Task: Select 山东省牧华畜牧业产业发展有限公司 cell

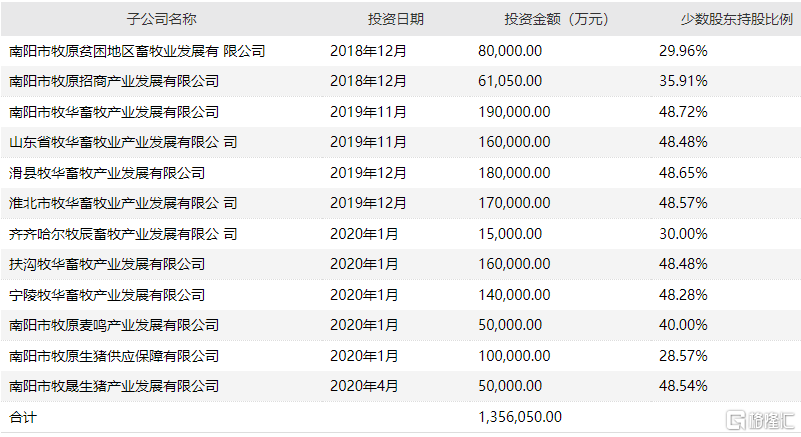Action: 123,142
